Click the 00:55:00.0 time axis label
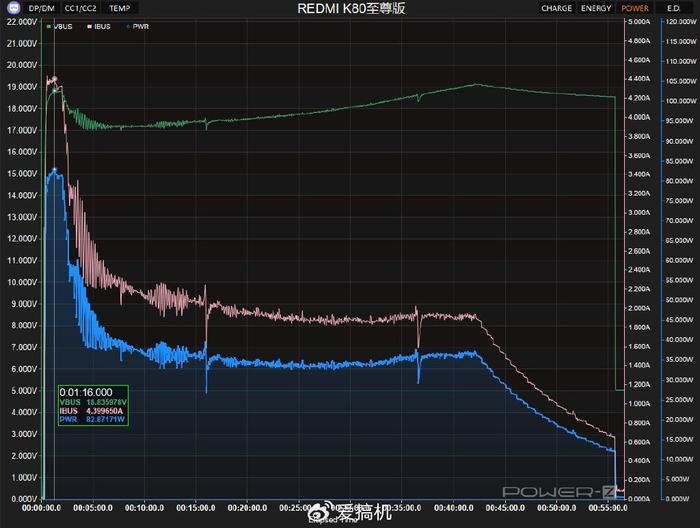The width and height of the screenshot is (700, 528). click(608, 508)
